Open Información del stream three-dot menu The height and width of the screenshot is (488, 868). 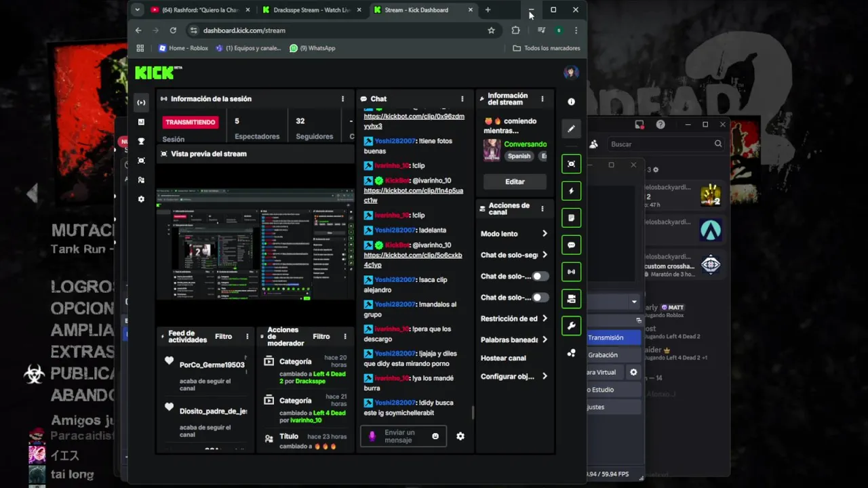point(542,99)
